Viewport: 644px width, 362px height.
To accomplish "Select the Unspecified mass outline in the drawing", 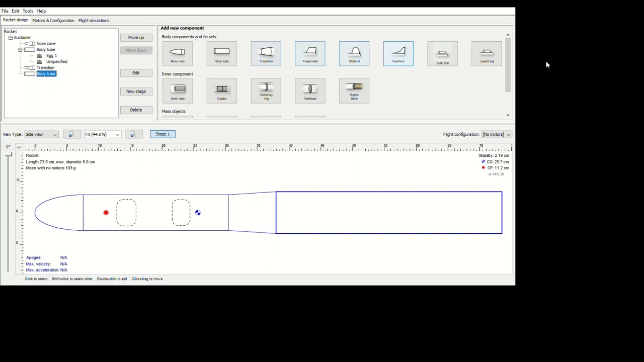I will 181,213.
